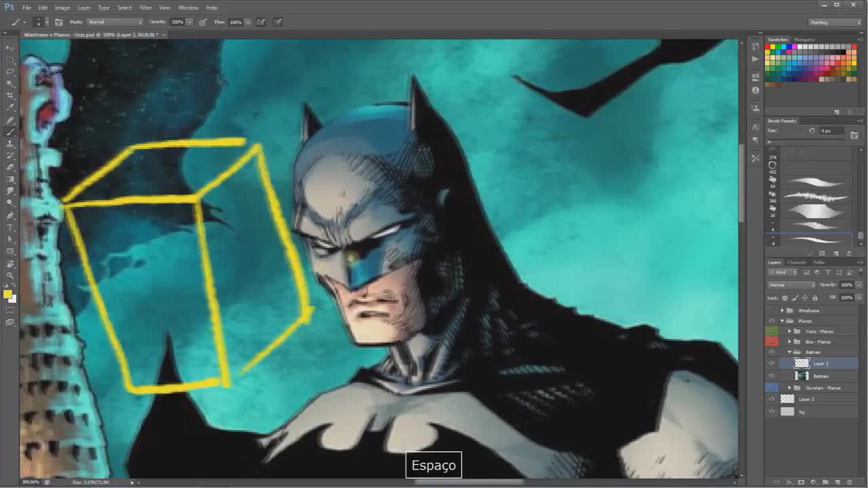Image resolution: width=868 pixels, height=488 pixels.
Task: Expand the Yoda - Planos group
Action: pos(789,331)
